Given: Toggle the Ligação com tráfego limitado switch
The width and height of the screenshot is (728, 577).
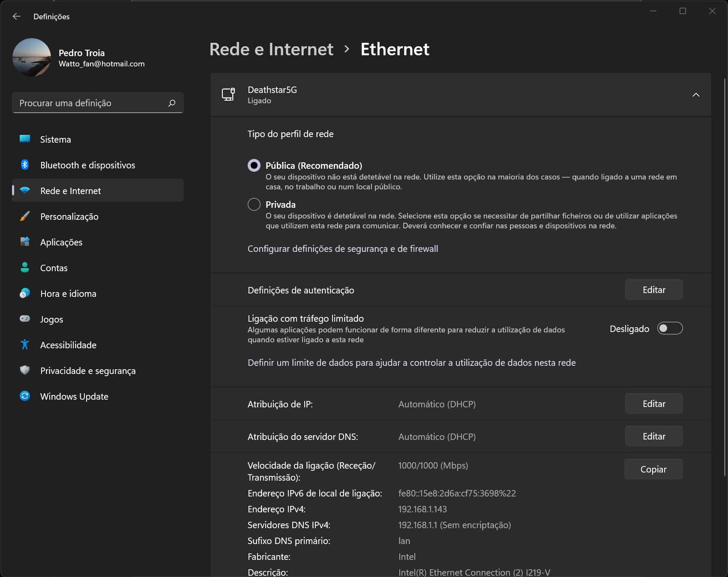Looking at the screenshot, I should click(x=670, y=329).
